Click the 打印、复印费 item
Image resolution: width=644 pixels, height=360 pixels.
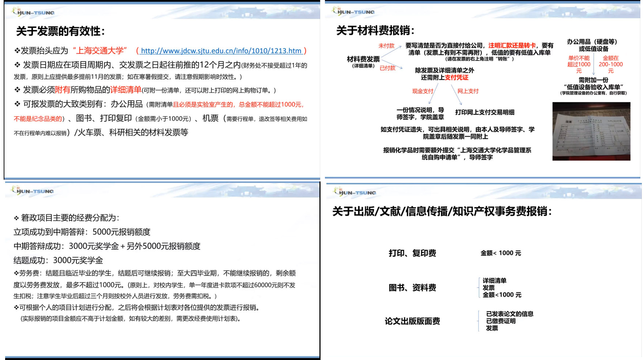pos(412,253)
